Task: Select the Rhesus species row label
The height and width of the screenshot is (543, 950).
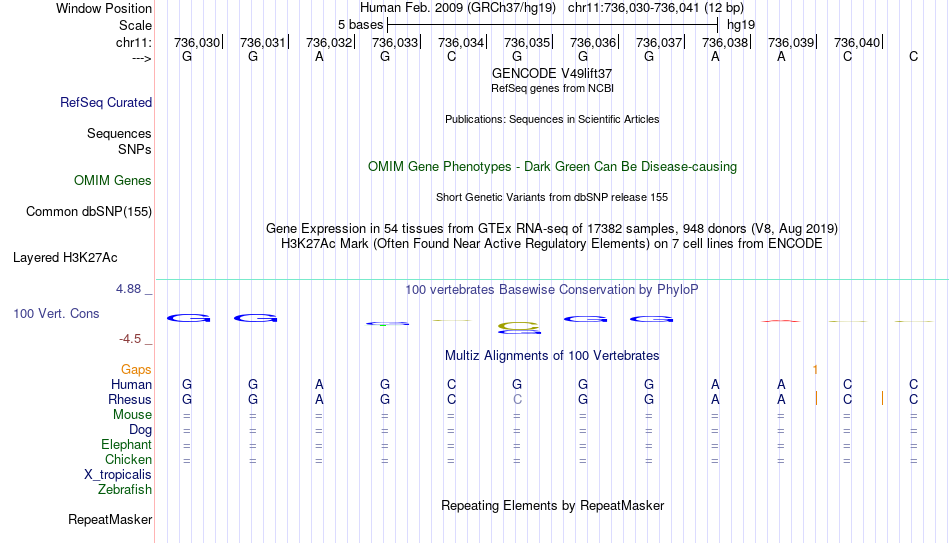Action: [130, 400]
